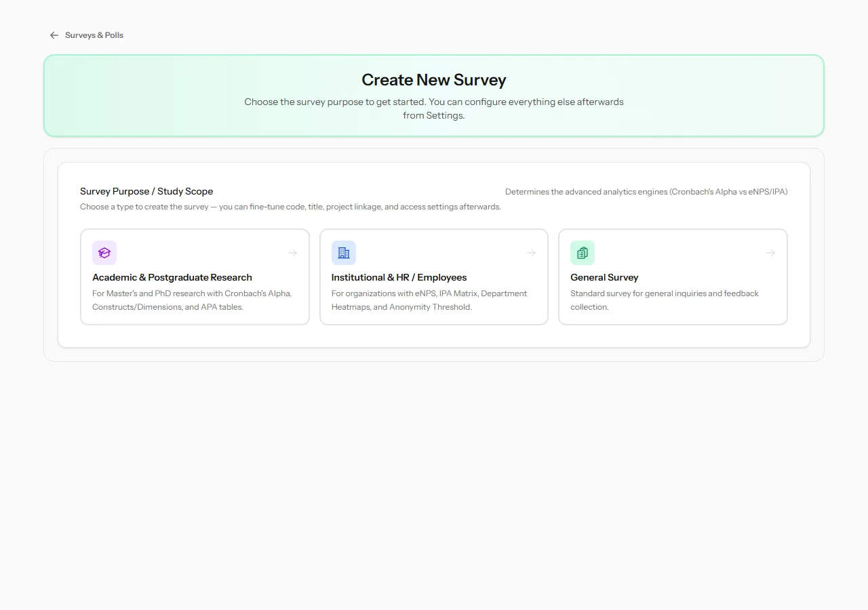Image resolution: width=868 pixels, height=610 pixels.
Task: Choose Institutional & HR / Employees title
Action: coord(399,277)
